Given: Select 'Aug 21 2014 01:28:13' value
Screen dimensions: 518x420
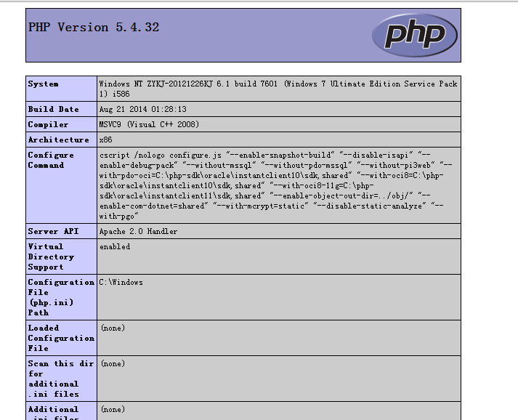Looking at the screenshot, I should pyautogui.click(x=142, y=109).
